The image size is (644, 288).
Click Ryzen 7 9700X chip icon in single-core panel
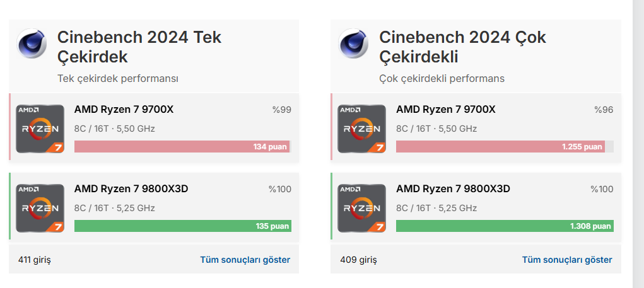pyautogui.click(x=40, y=129)
